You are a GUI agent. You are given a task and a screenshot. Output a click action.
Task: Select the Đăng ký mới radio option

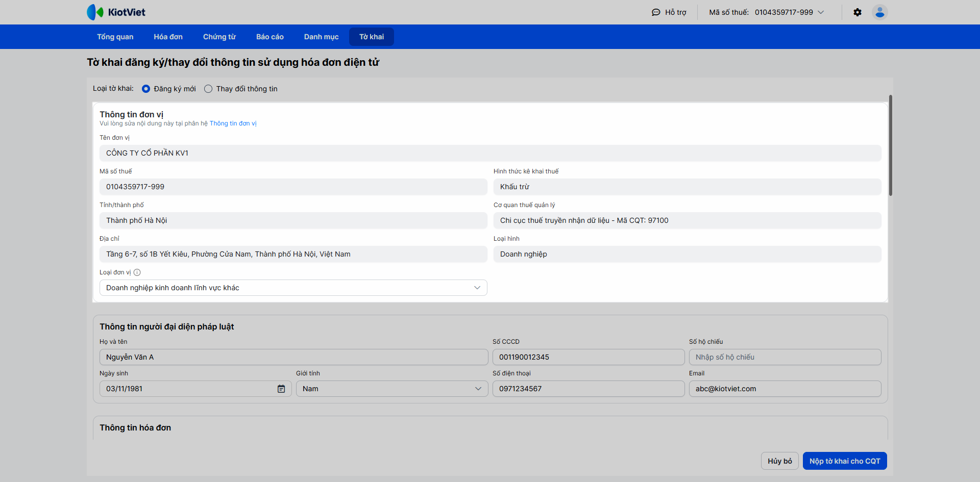pyautogui.click(x=146, y=89)
